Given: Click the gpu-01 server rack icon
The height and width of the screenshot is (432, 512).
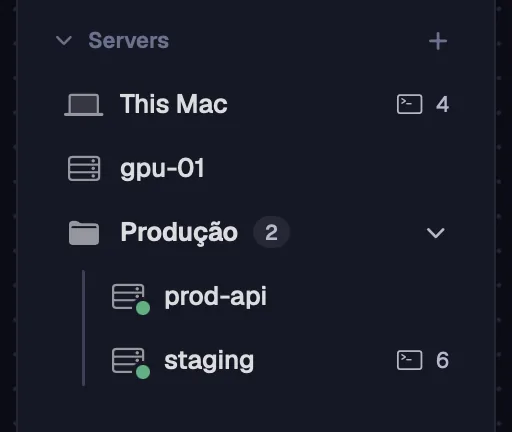Looking at the screenshot, I should (x=84, y=168).
